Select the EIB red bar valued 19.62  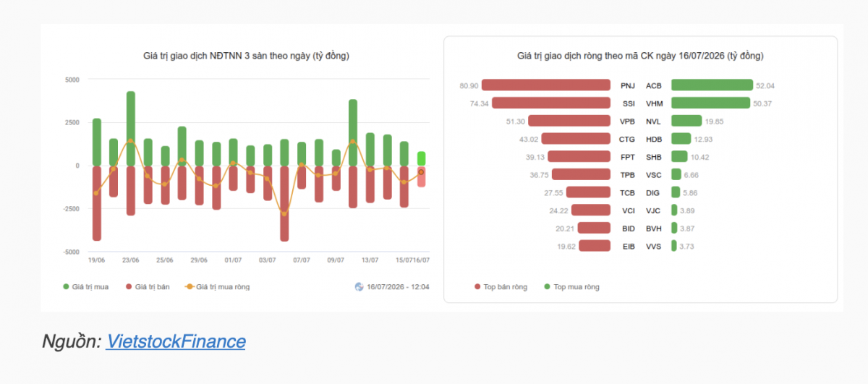[595, 246]
